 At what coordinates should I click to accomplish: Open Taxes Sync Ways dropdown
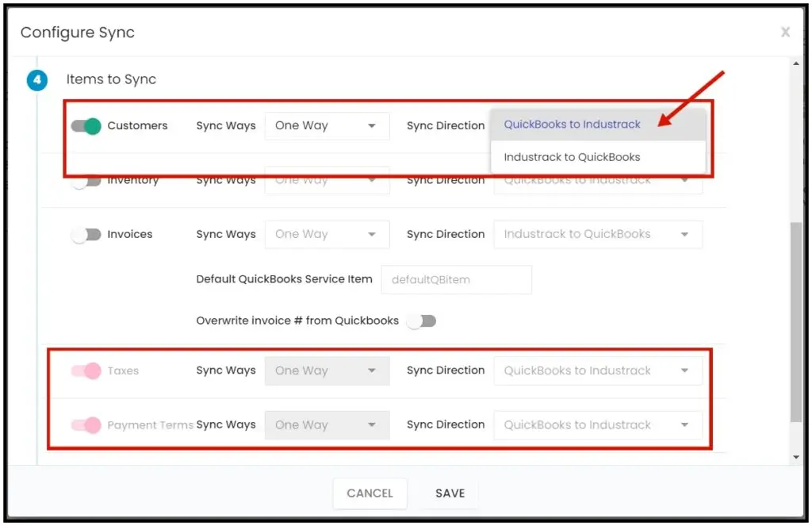coord(327,371)
